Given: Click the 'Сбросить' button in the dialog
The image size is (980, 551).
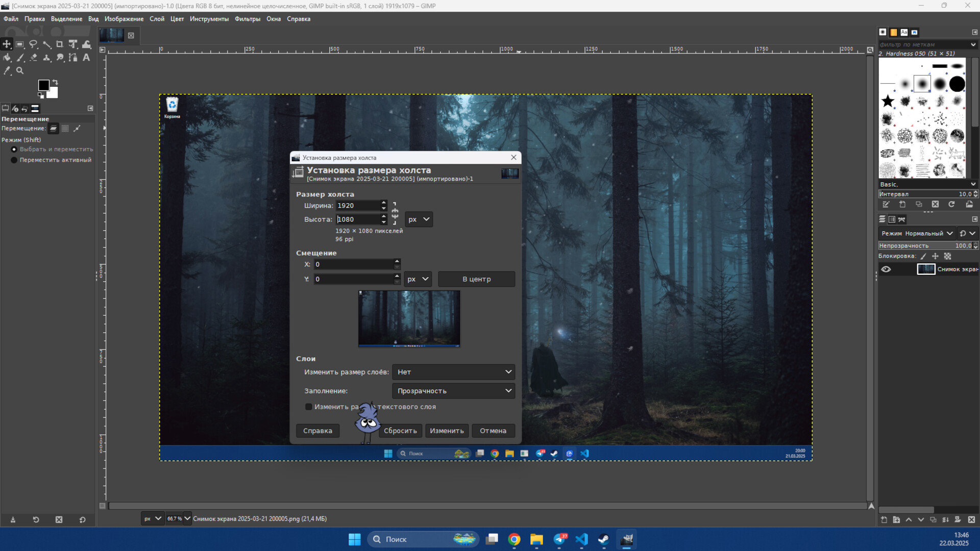Looking at the screenshot, I should tap(400, 431).
